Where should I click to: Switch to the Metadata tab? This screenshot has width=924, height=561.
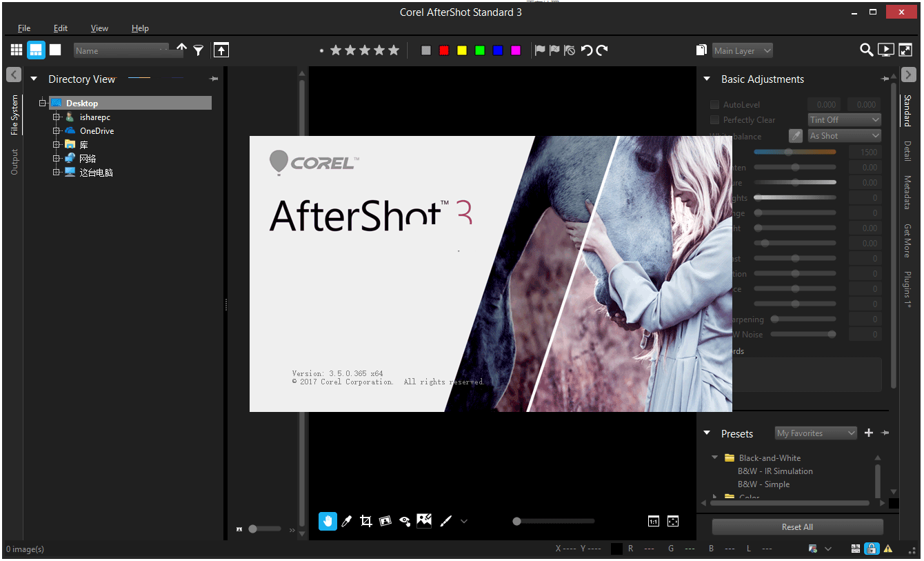click(x=907, y=193)
